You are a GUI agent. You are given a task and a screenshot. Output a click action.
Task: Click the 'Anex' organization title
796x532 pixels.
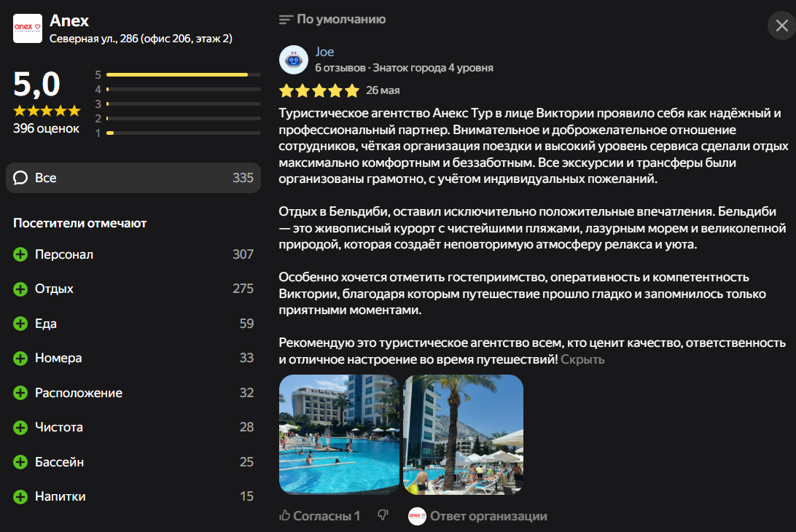click(x=69, y=20)
